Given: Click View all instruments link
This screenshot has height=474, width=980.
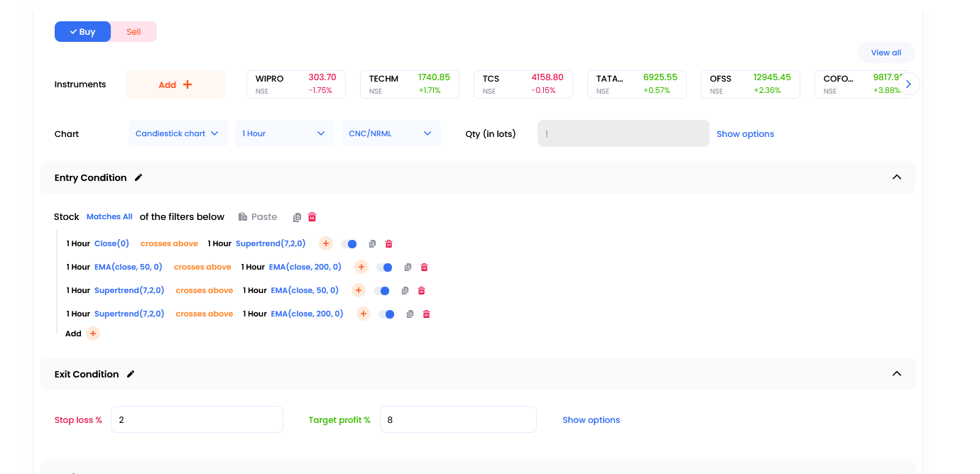Looking at the screenshot, I should point(886,53).
